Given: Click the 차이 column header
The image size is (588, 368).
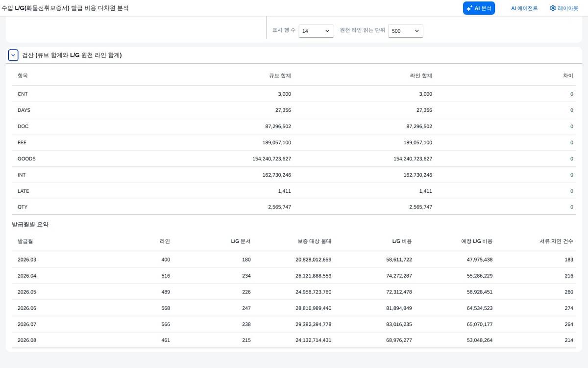Looking at the screenshot, I should tap(568, 76).
